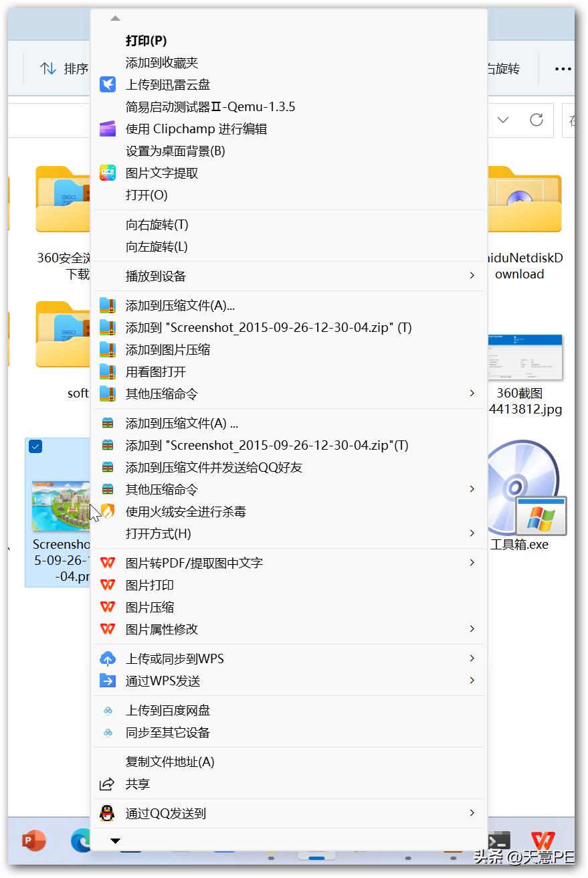Expand the 打开方式(H) submenu arrow
Image resolution: width=588 pixels, height=878 pixels.
(473, 533)
